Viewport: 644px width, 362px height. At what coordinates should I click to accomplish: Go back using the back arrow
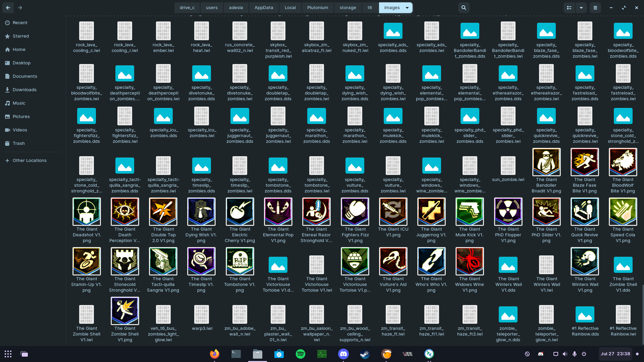tap(8, 7)
